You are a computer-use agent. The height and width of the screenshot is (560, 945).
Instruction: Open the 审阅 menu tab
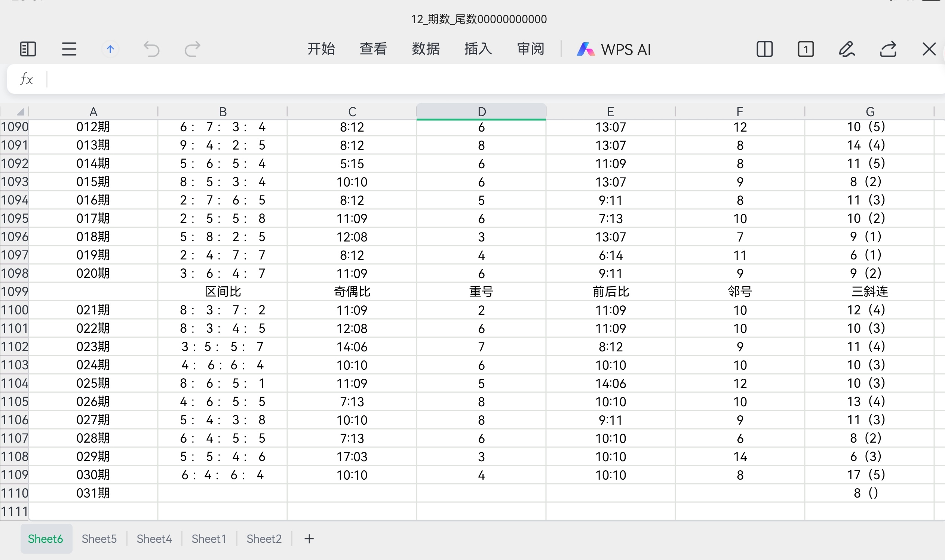point(530,49)
